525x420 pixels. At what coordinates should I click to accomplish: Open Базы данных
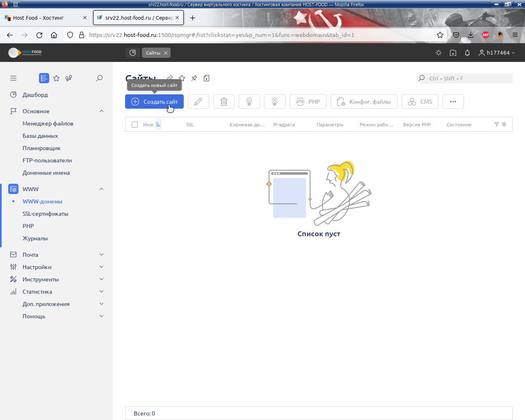coord(40,136)
